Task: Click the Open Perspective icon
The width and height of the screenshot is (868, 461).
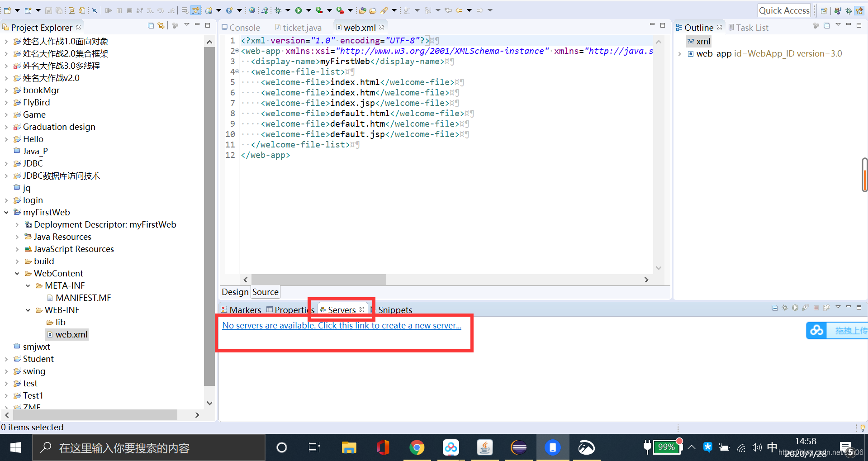Action: click(824, 11)
